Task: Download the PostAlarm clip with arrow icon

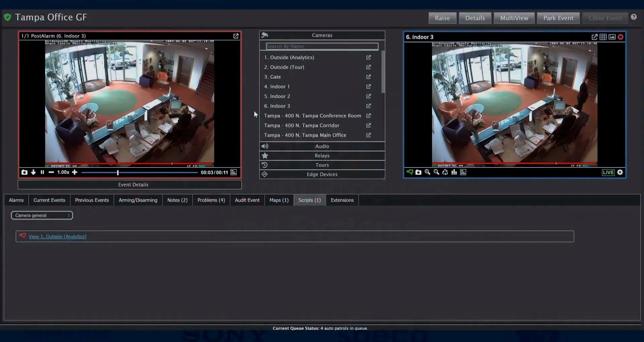Action: click(x=33, y=172)
